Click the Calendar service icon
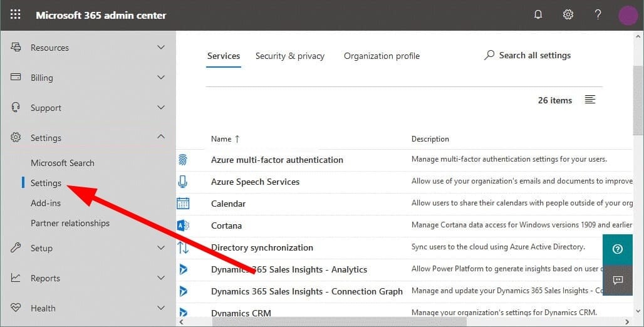The height and width of the screenshot is (327, 644). point(183,204)
